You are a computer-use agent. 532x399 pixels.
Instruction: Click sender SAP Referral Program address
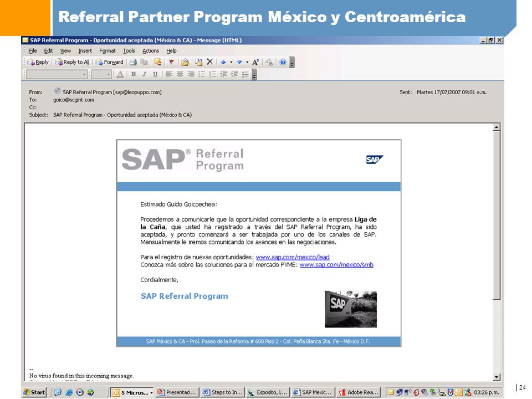[112, 92]
